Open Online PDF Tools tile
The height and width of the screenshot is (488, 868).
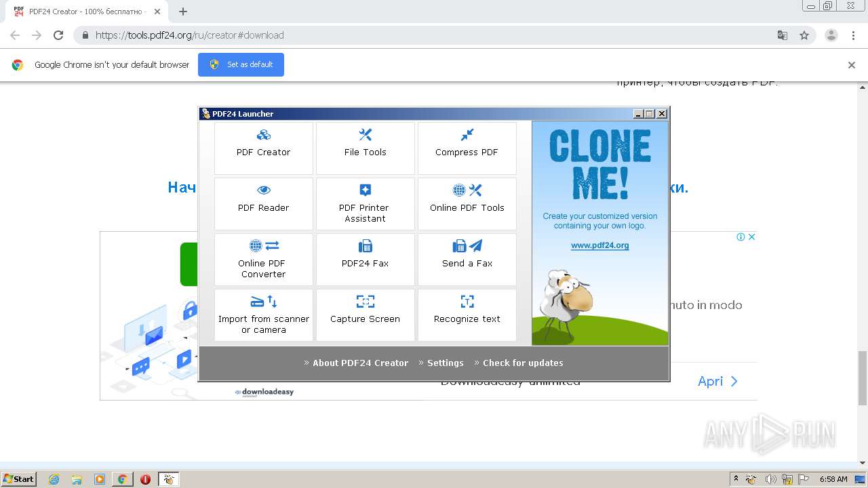click(467, 204)
